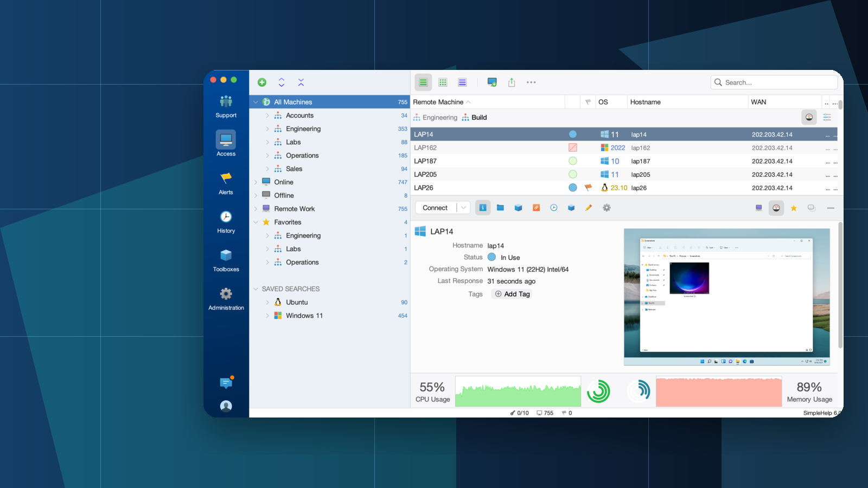Open the user profile icon at bottom
Viewport: 868px width, 488px height.
[226, 406]
